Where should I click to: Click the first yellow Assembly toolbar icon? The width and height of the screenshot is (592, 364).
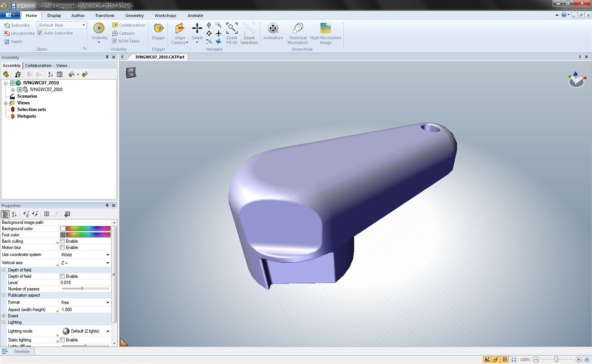[x=6, y=74]
